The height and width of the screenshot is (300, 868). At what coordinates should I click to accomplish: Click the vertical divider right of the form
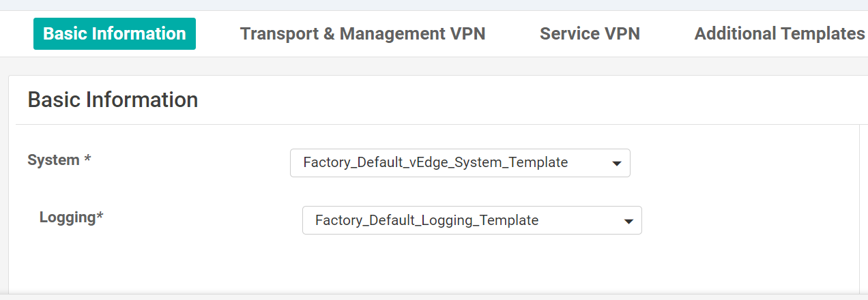[x=859, y=205]
